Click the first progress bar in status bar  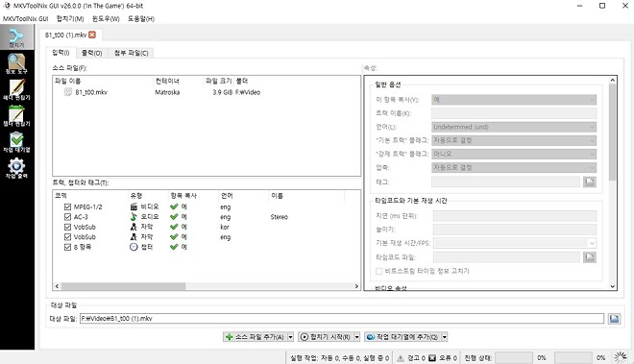point(514,358)
